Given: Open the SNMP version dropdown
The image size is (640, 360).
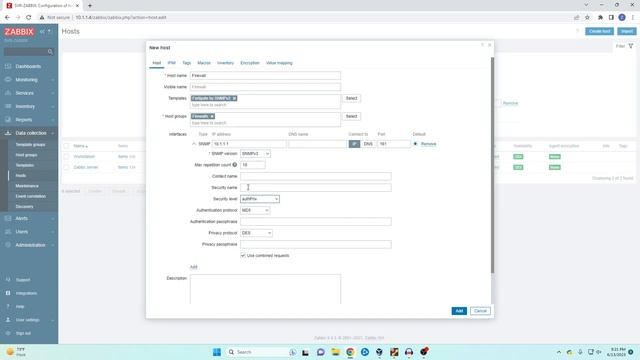Looking at the screenshot, I should 255,153.
